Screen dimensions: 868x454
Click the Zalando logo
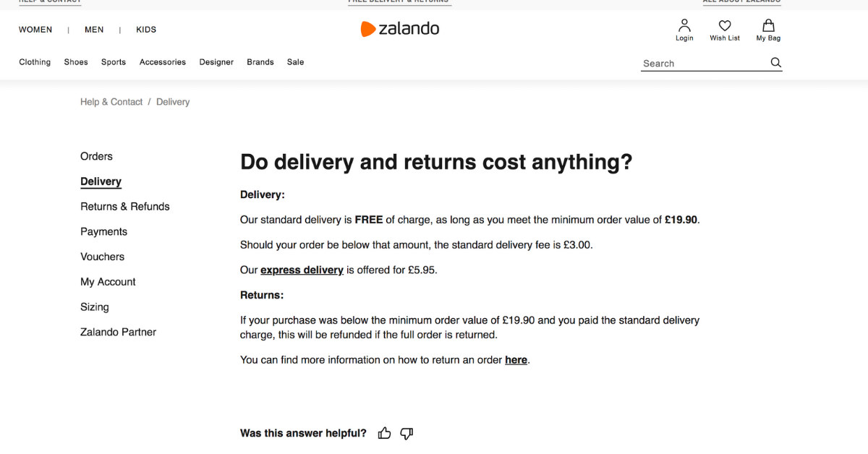pyautogui.click(x=400, y=29)
